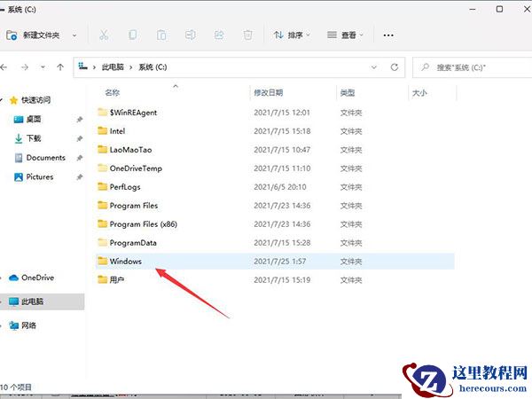Image resolution: width=532 pixels, height=399 pixels.
Task: Click the Paste clipboard icon
Action: pyautogui.click(x=161, y=35)
